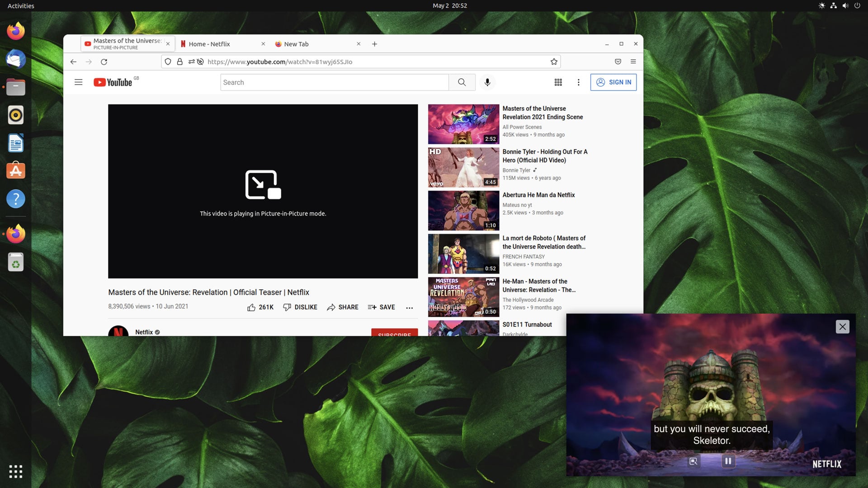Close the Masters of the Universe tab

pyautogui.click(x=168, y=44)
